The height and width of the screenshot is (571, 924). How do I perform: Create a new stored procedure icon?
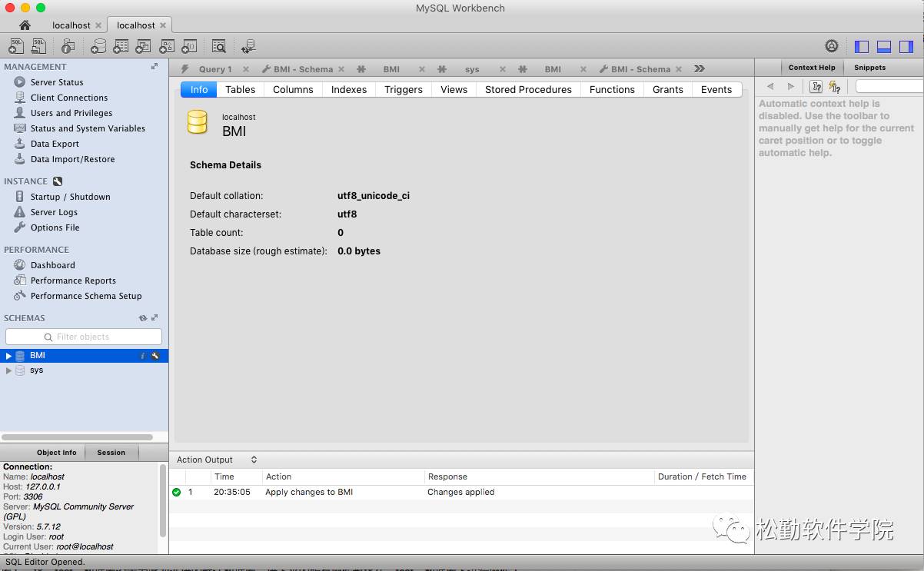(x=166, y=46)
